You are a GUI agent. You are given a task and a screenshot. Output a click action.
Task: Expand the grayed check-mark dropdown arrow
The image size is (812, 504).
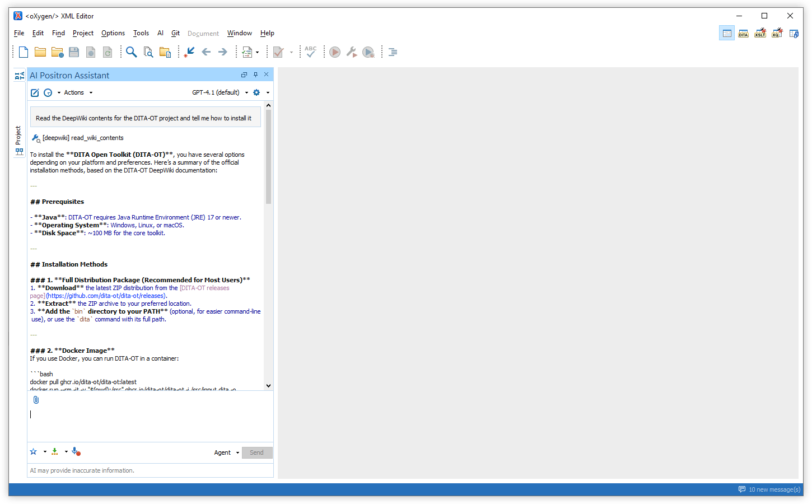pos(291,52)
